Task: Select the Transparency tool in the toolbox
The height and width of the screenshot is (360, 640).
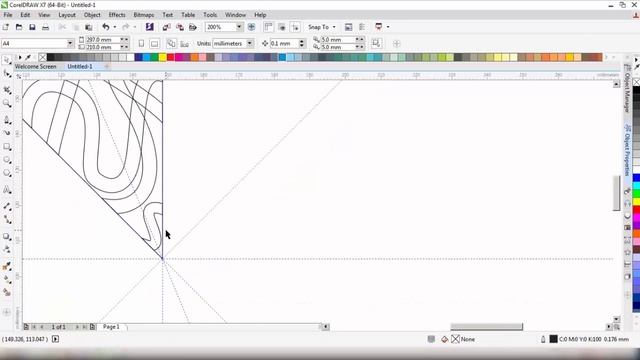Action: pyautogui.click(x=7, y=249)
